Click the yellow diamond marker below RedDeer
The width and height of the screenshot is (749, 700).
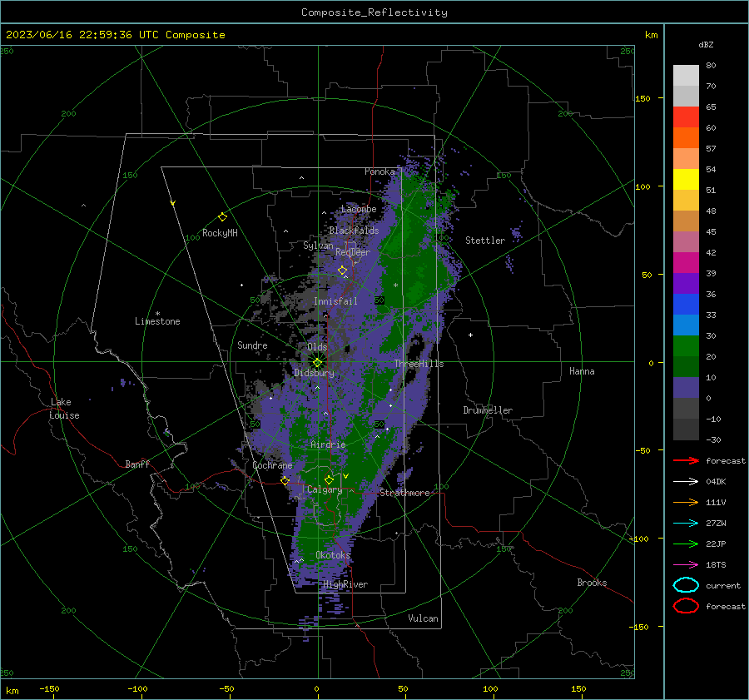tap(342, 271)
